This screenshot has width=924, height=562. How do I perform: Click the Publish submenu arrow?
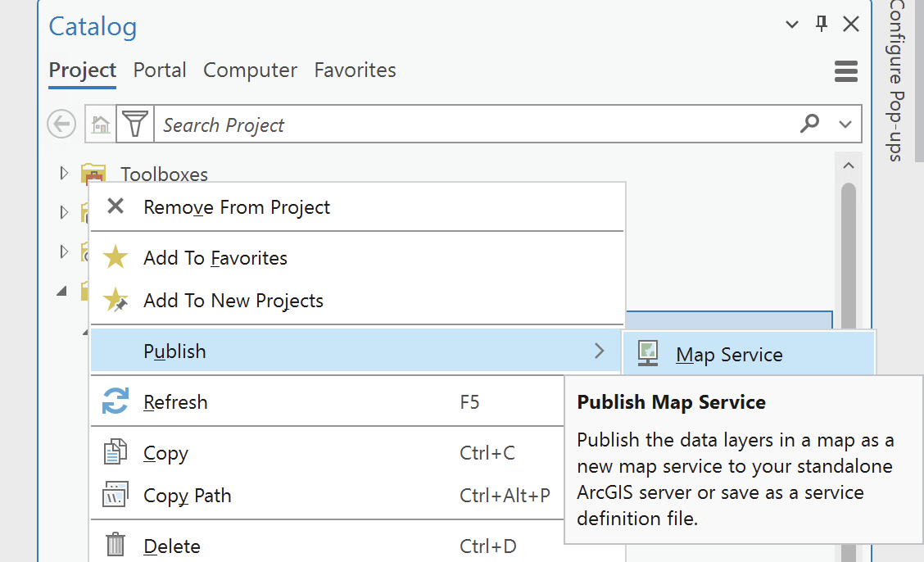(x=600, y=351)
